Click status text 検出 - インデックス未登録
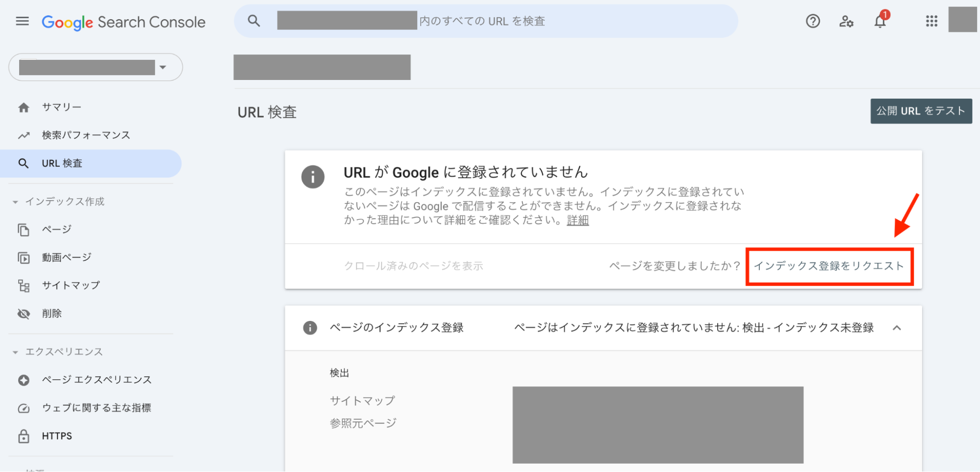Screen dimensions: 980x472 pos(808,328)
